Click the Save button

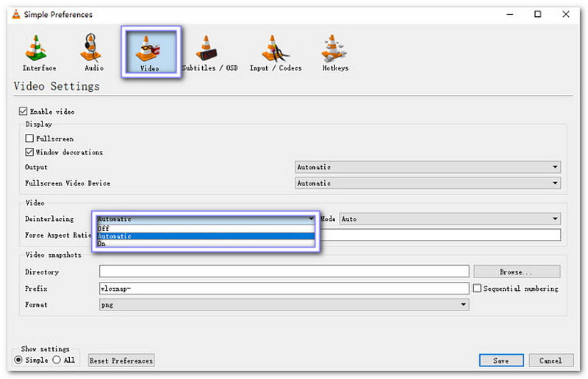[501, 361]
